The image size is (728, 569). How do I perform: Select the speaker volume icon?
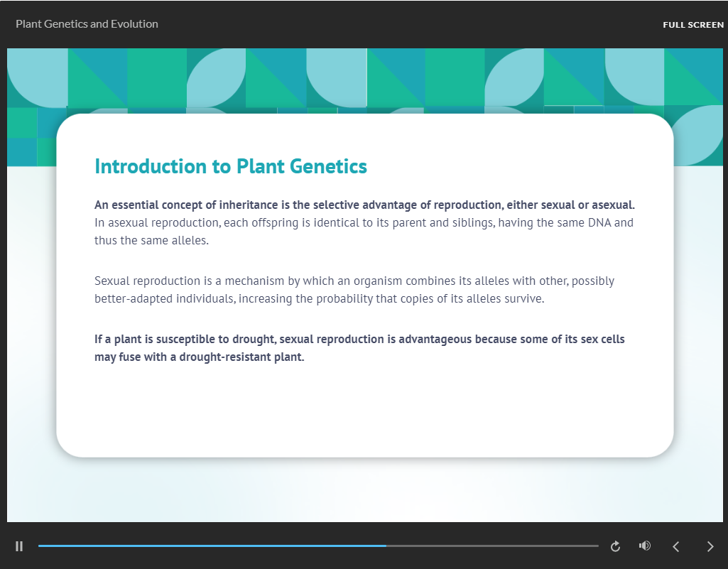point(644,546)
